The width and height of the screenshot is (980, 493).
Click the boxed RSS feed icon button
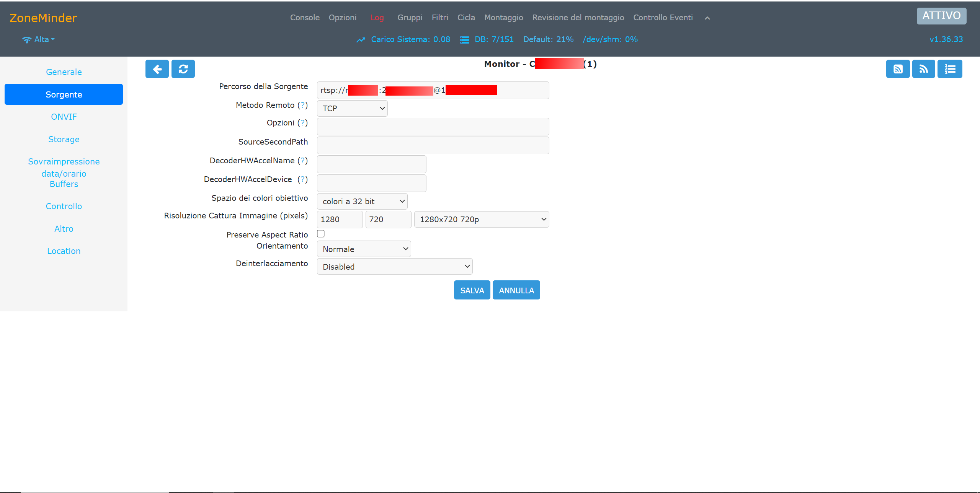(x=898, y=69)
